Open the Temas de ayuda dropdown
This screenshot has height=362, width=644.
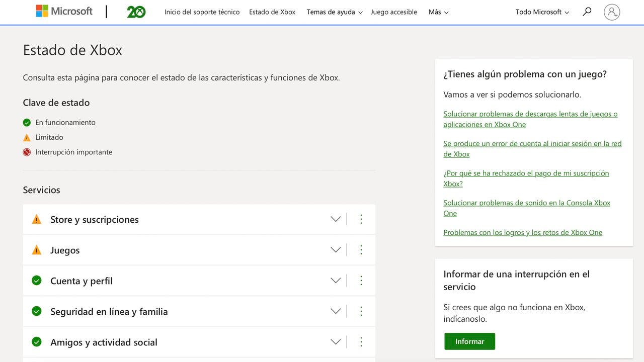coord(335,12)
